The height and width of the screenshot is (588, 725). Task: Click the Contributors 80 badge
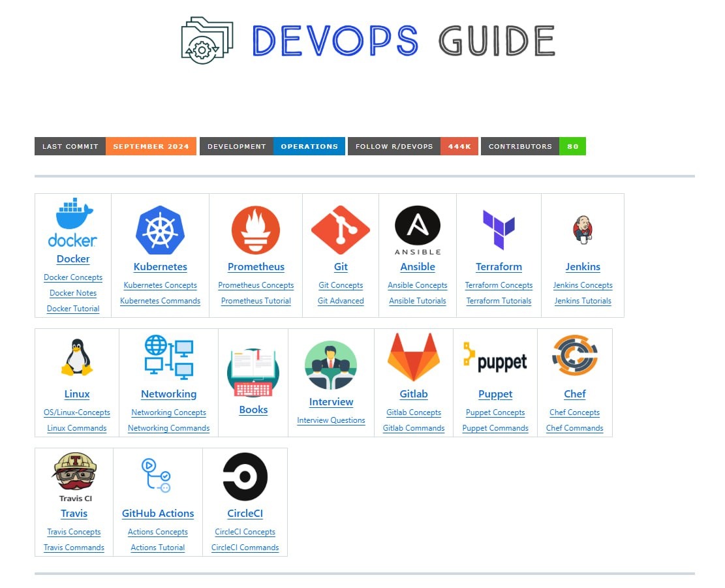point(533,146)
